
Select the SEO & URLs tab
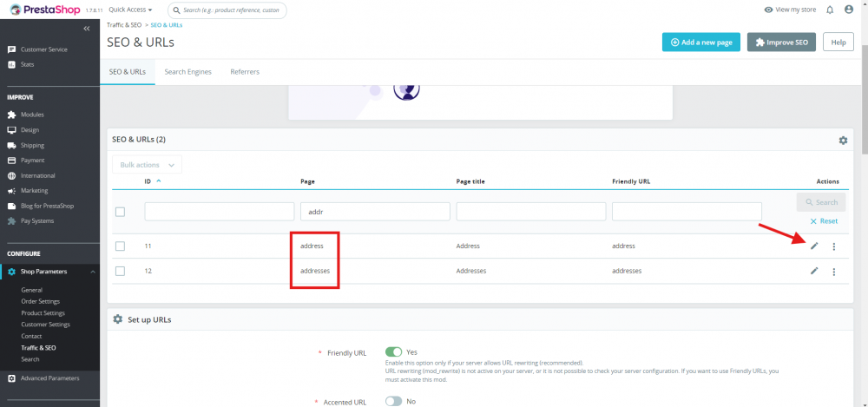(128, 72)
